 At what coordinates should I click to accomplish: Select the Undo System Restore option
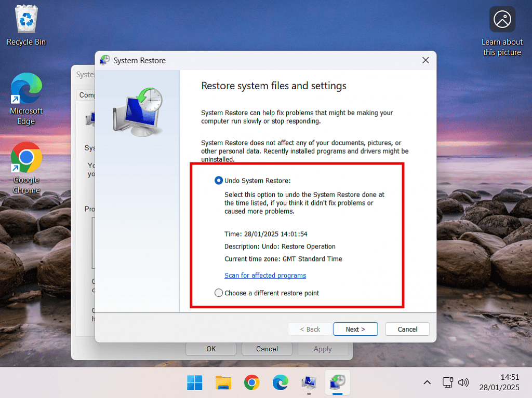tap(219, 181)
